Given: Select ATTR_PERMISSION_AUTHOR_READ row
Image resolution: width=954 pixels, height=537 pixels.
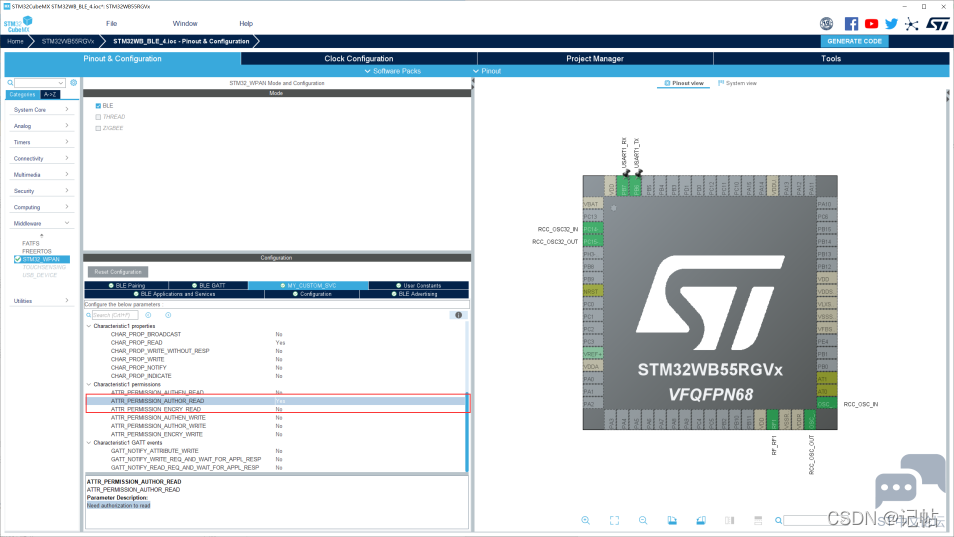Looking at the screenshot, I should pyautogui.click(x=277, y=401).
